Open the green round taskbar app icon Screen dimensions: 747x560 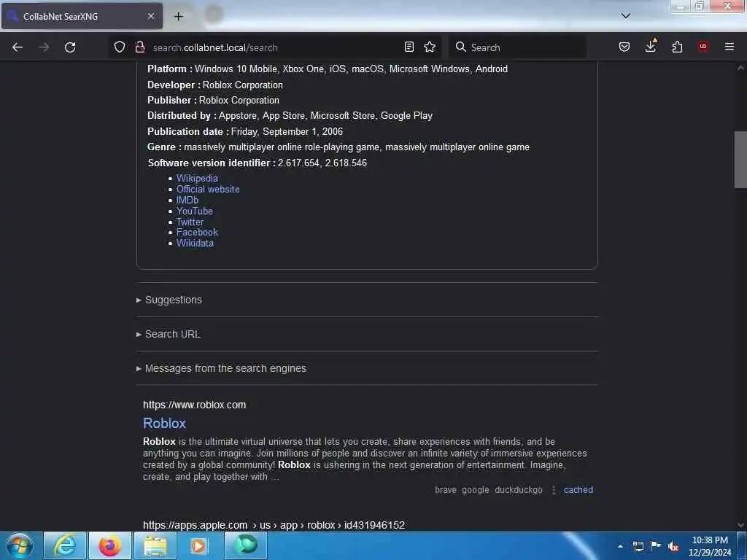pyautogui.click(x=246, y=545)
